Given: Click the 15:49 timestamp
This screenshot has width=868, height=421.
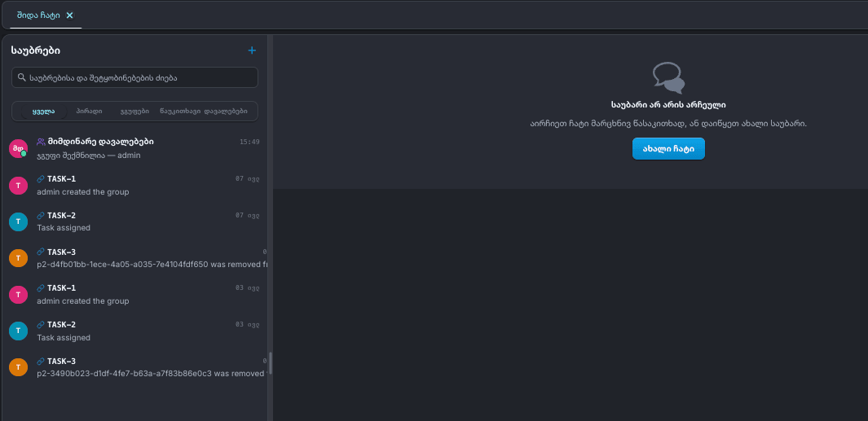Looking at the screenshot, I should coord(249,143).
